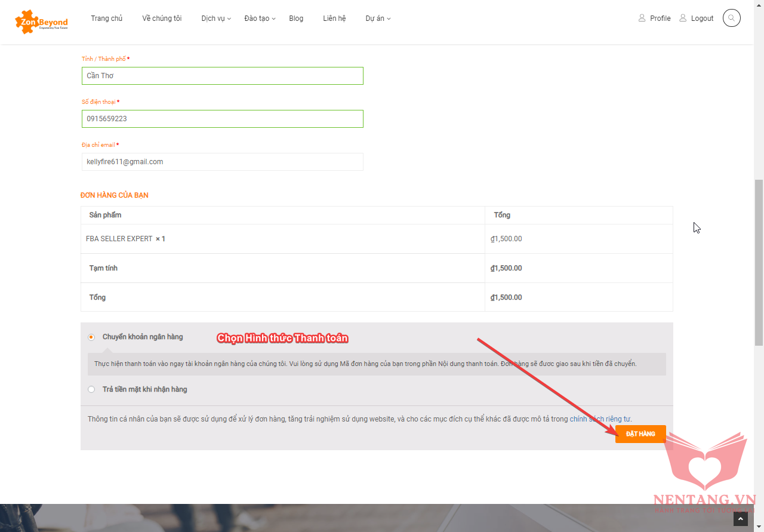Expand the Đào tạo dropdown menu
Image resolution: width=764 pixels, height=532 pixels.
pos(260,19)
